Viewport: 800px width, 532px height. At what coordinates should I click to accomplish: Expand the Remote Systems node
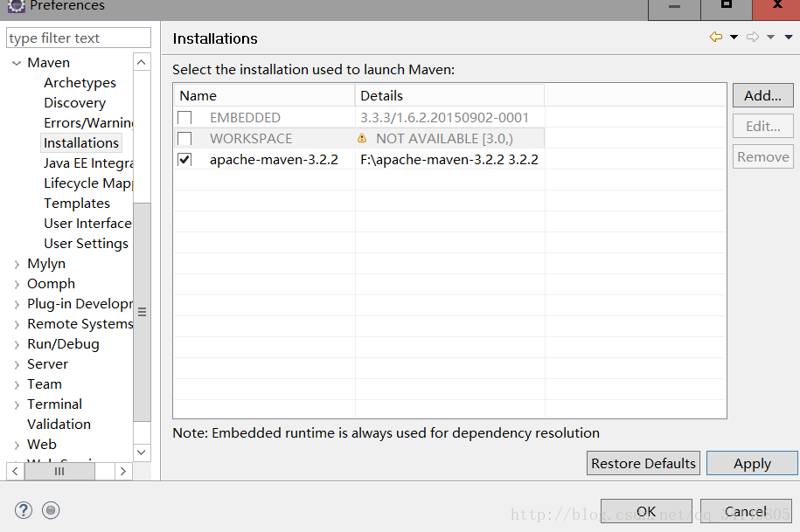pos(17,325)
